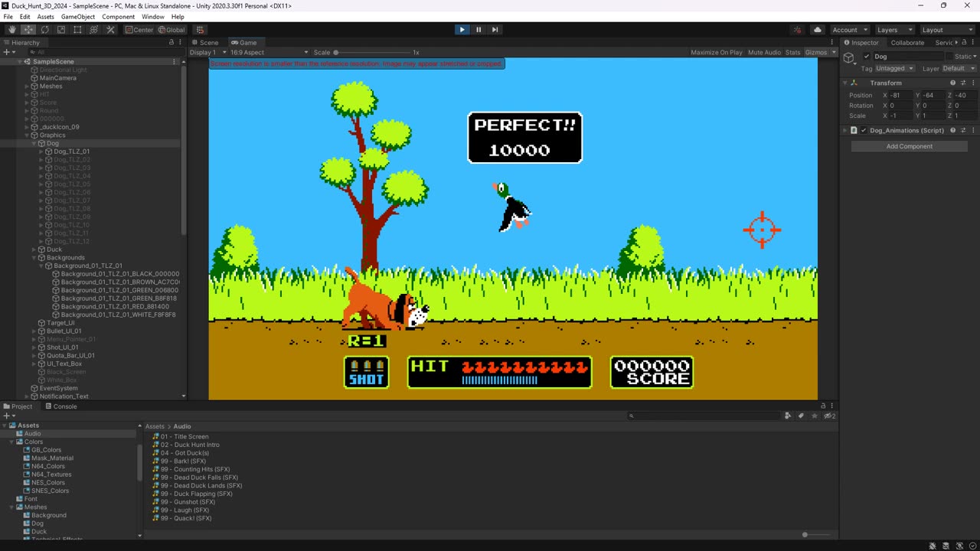The image size is (980, 551).
Task: Open the Collab bug icon beside cloud
Action: click(798, 30)
